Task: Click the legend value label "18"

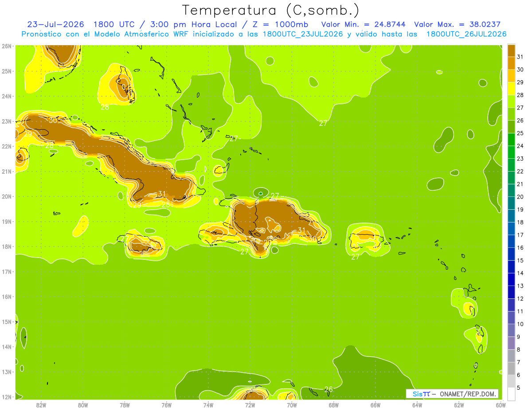Action: (520, 222)
